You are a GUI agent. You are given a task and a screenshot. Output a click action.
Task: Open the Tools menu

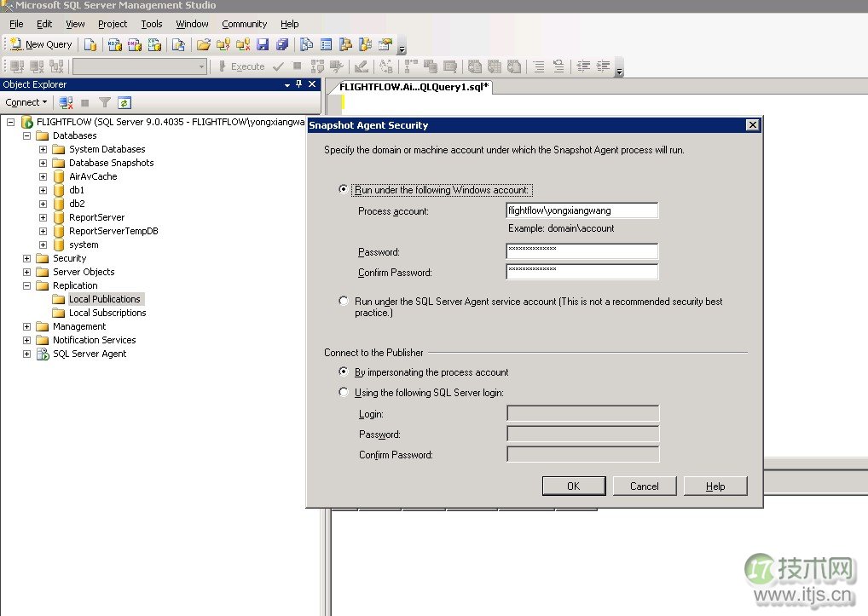[x=152, y=24]
